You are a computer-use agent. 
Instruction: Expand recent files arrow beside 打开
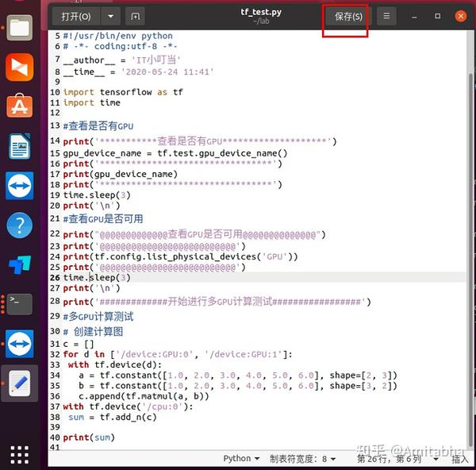point(110,16)
